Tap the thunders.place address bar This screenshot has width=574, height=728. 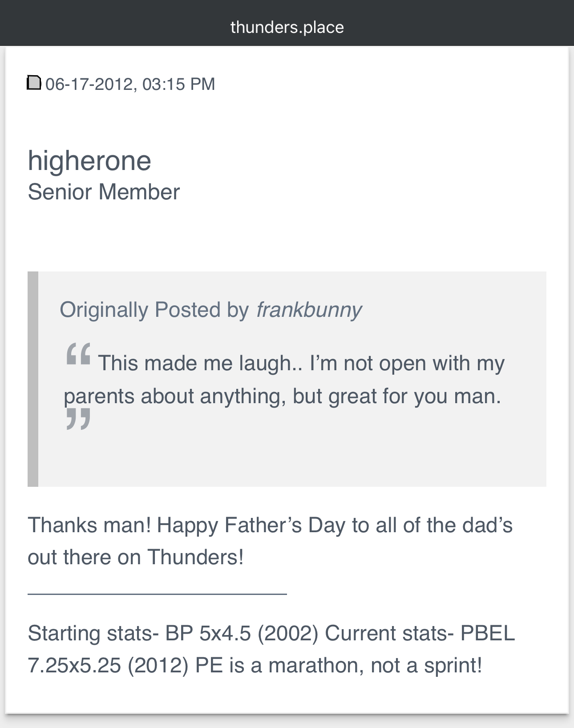pyautogui.click(x=287, y=27)
